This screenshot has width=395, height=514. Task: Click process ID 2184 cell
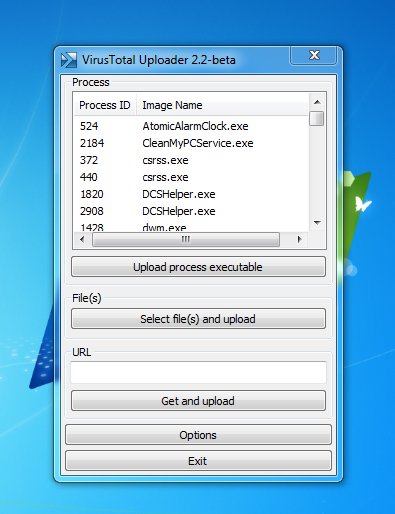[x=92, y=143]
